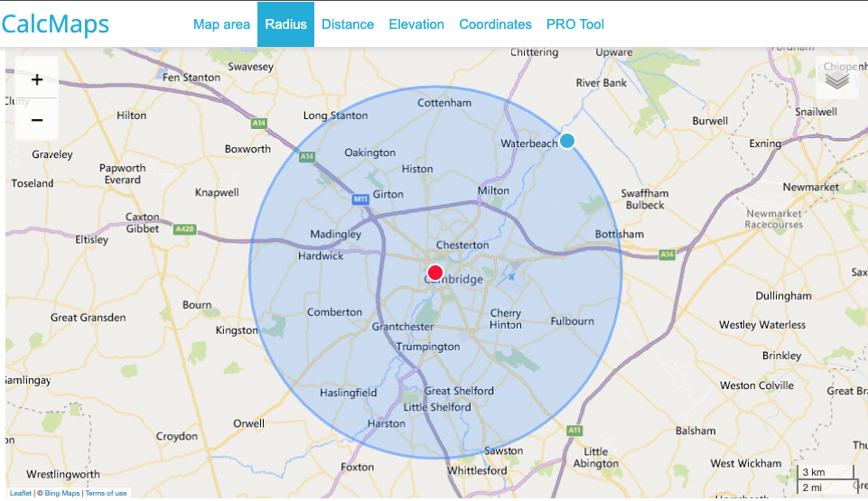Open the Distance tool tab

pyautogui.click(x=348, y=24)
